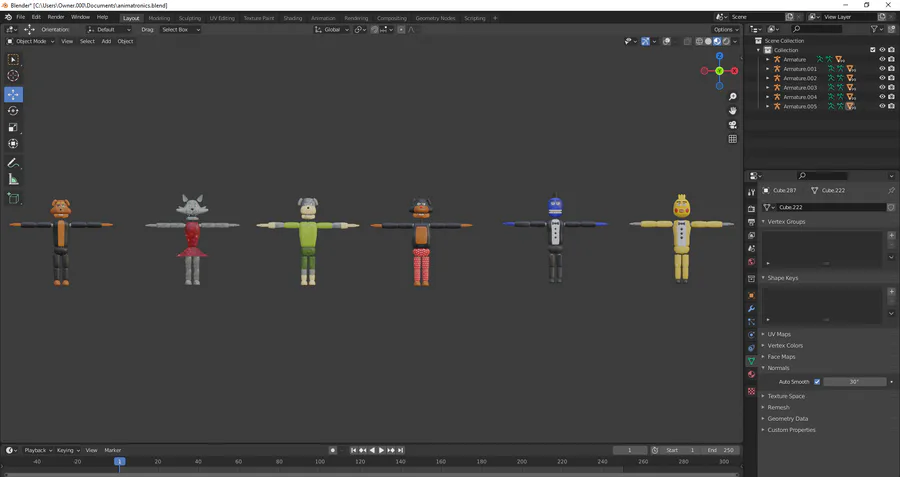Expand the Armature.001 tree row
Image resolution: width=900 pixels, height=477 pixels.
pyautogui.click(x=768, y=69)
